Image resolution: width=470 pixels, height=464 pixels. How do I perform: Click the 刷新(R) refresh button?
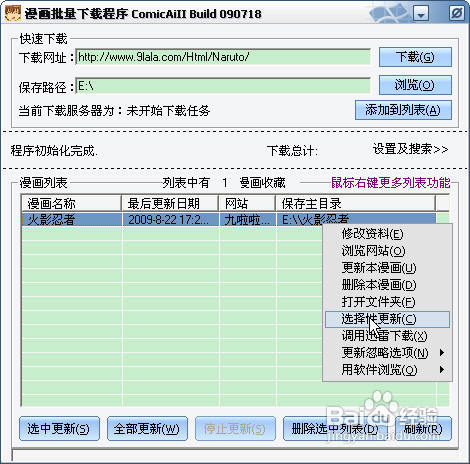pyautogui.click(x=423, y=429)
